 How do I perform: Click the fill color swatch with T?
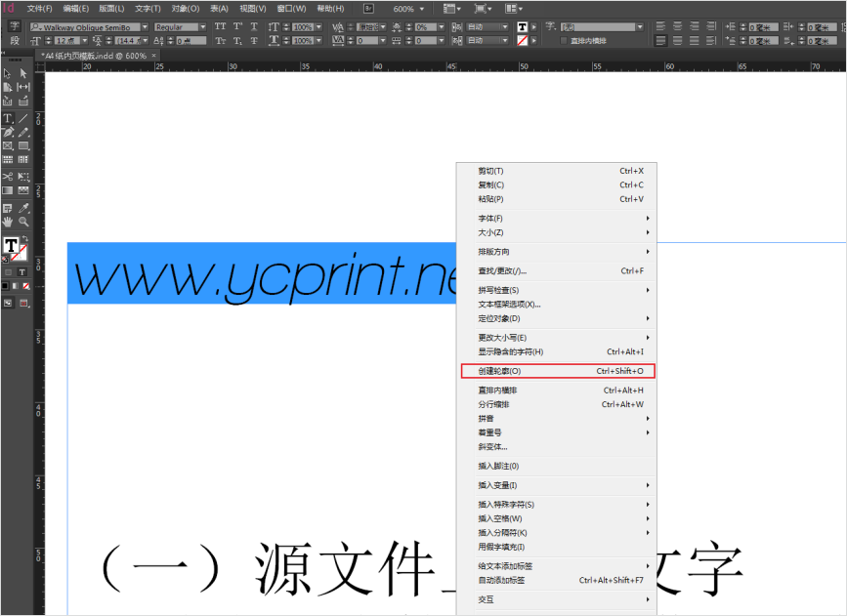click(11, 244)
